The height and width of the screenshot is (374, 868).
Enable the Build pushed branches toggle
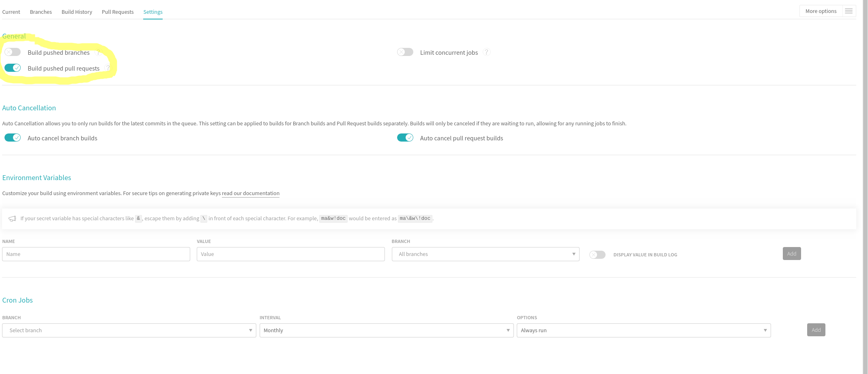pos(13,52)
